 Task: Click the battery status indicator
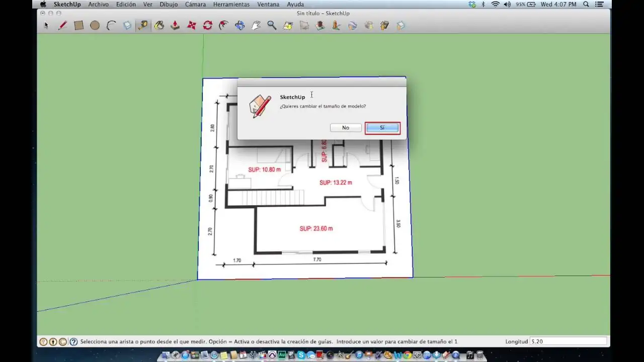click(x=526, y=4)
